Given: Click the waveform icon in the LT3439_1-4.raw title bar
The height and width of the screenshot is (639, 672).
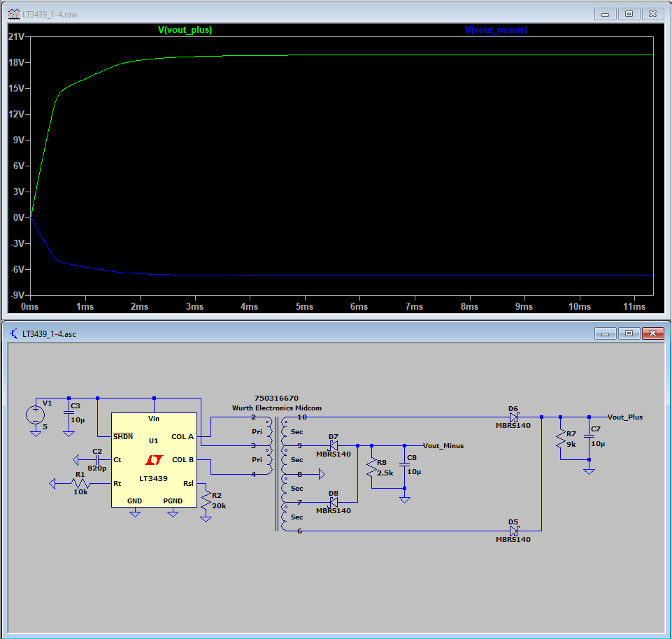Looking at the screenshot, I should point(14,14).
